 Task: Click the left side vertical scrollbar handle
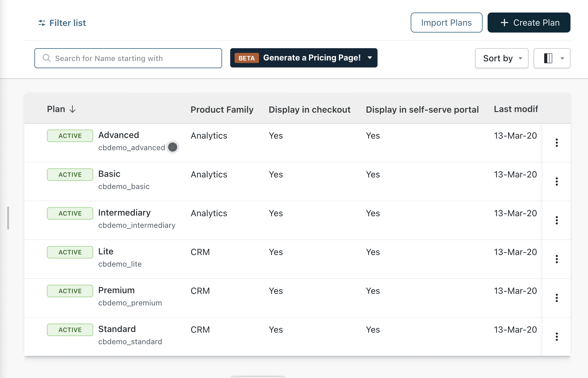[8, 218]
